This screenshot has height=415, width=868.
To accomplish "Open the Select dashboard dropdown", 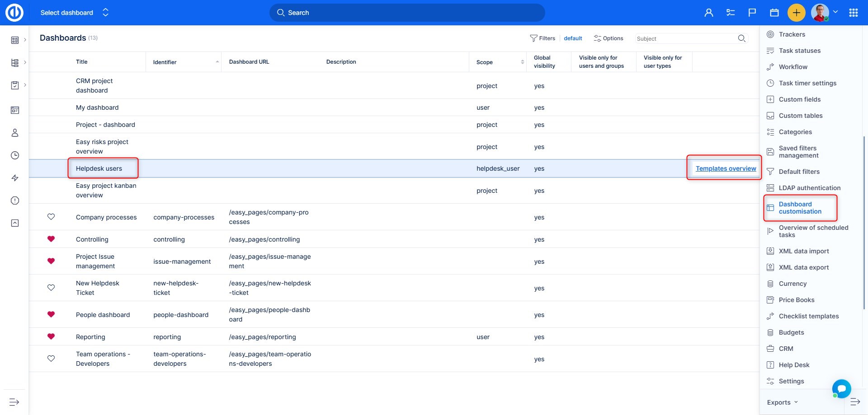I will (x=75, y=13).
